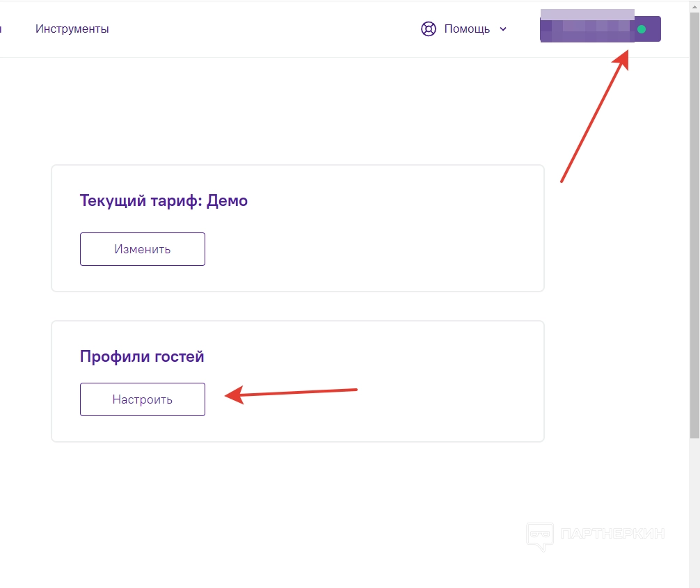
Task: Click the green status dot on account button
Action: pos(642,29)
